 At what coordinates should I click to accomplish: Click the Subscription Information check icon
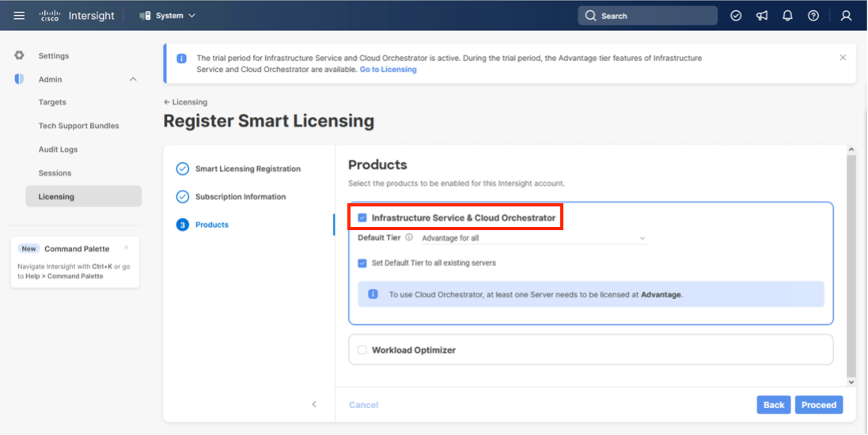coord(182,196)
